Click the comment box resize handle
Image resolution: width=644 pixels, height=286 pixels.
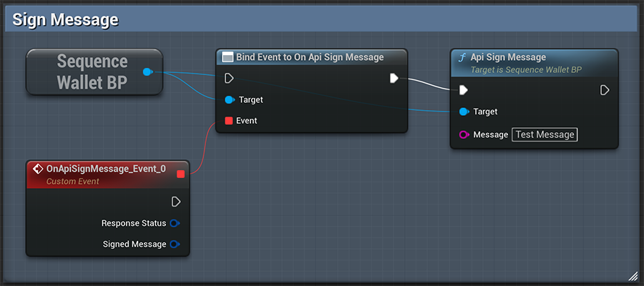click(633, 276)
